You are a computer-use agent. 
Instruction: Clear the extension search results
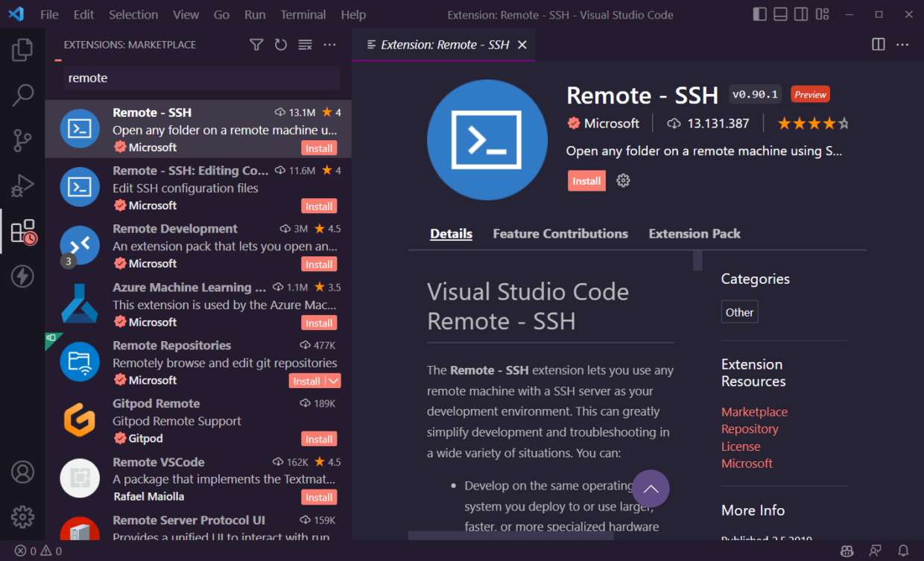pyautogui.click(x=305, y=45)
